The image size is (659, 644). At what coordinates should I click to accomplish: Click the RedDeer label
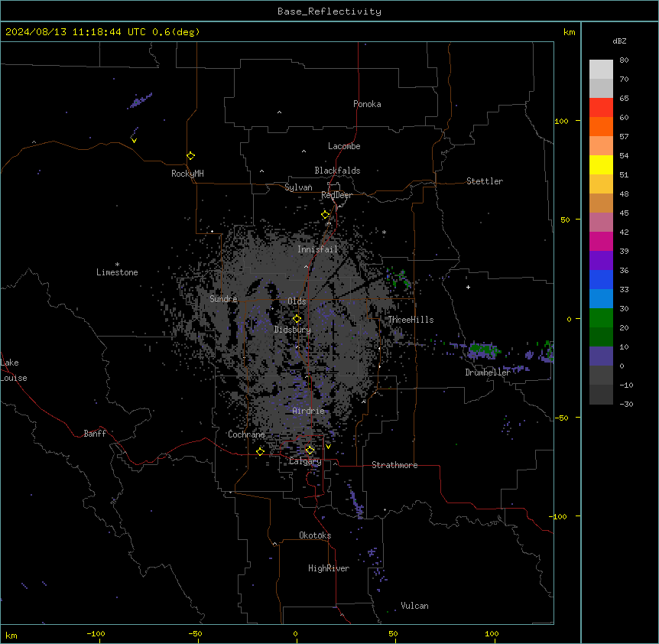(x=336, y=195)
